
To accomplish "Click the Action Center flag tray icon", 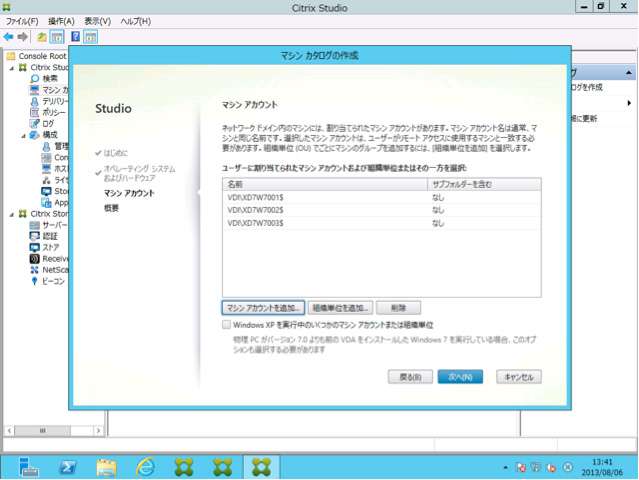I will (x=520, y=467).
